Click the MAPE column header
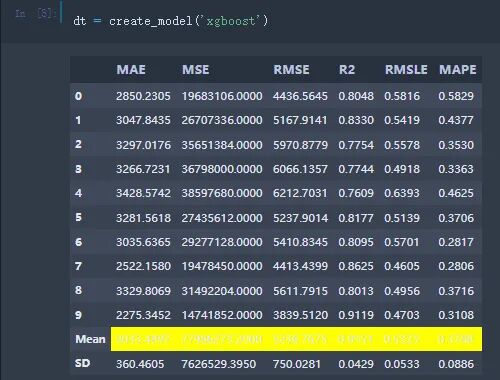500x380 pixels. pos(458,70)
